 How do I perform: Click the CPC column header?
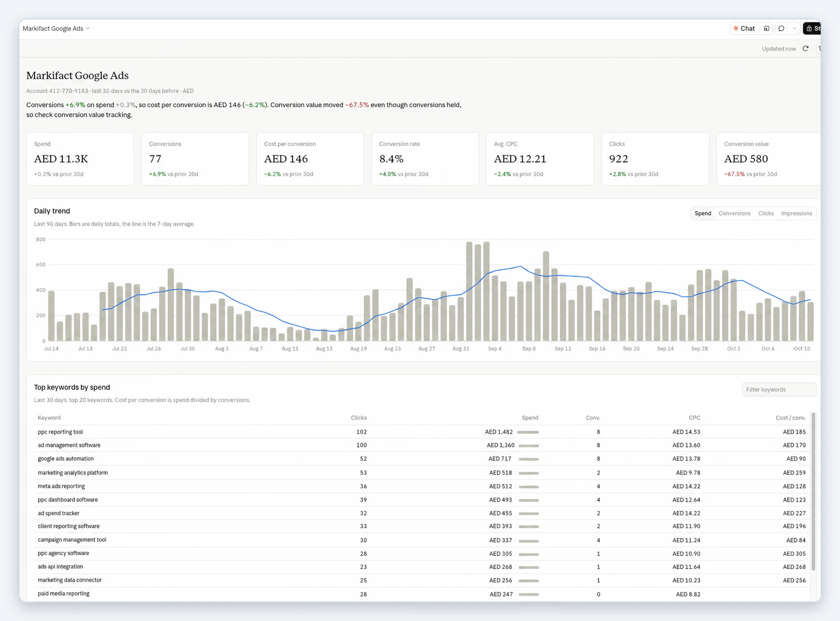(694, 418)
